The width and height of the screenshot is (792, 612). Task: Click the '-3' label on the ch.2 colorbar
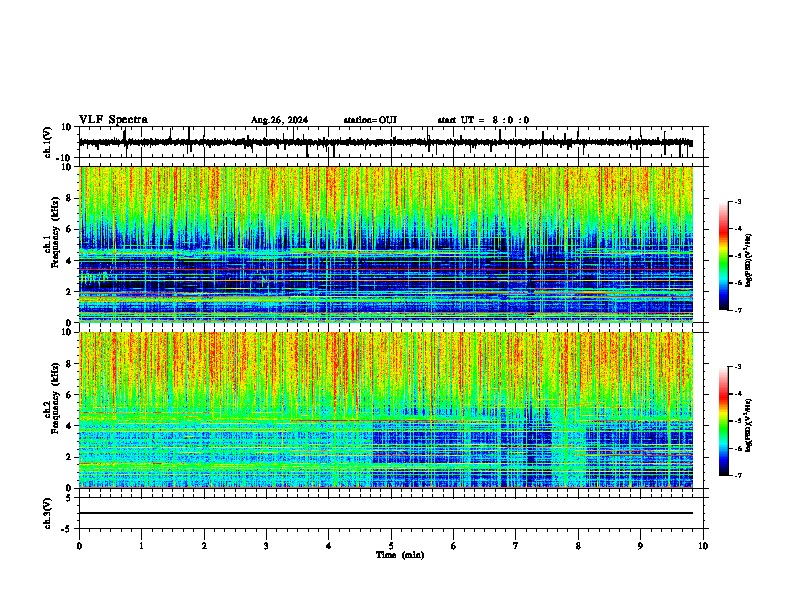pyautogui.click(x=738, y=367)
